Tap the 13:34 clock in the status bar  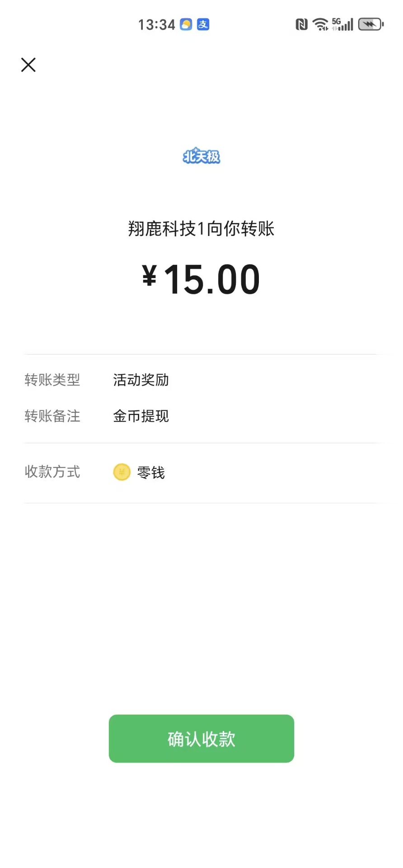click(156, 24)
